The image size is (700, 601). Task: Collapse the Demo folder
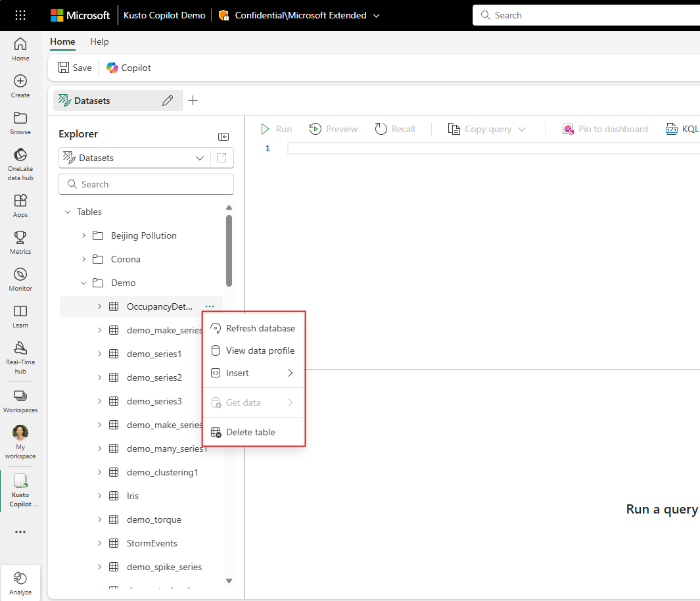point(83,283)
